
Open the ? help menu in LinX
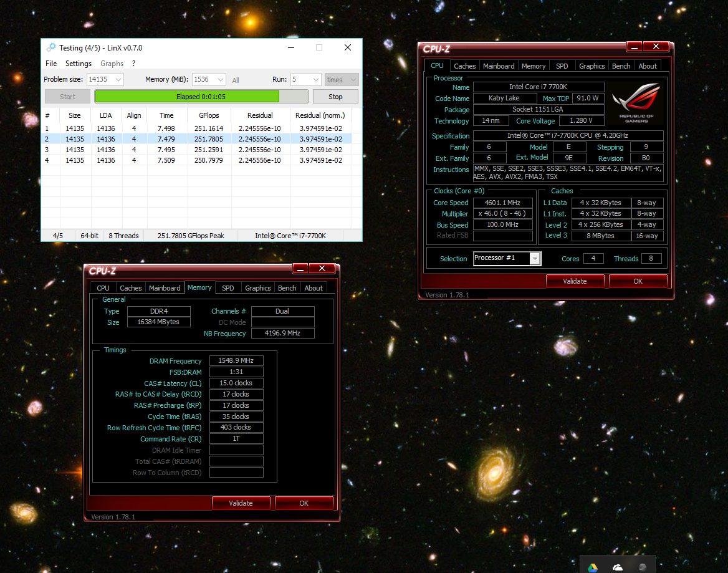(134, 64)
